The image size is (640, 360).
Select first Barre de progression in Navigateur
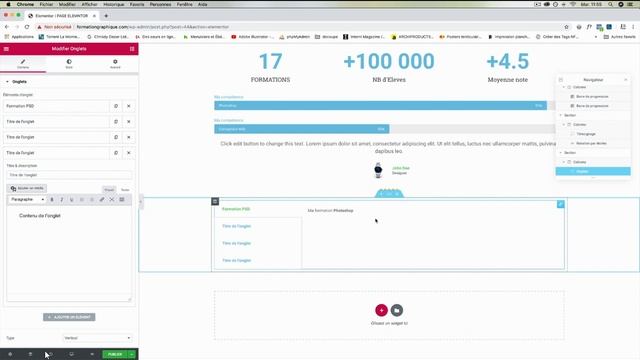point(593,97)
